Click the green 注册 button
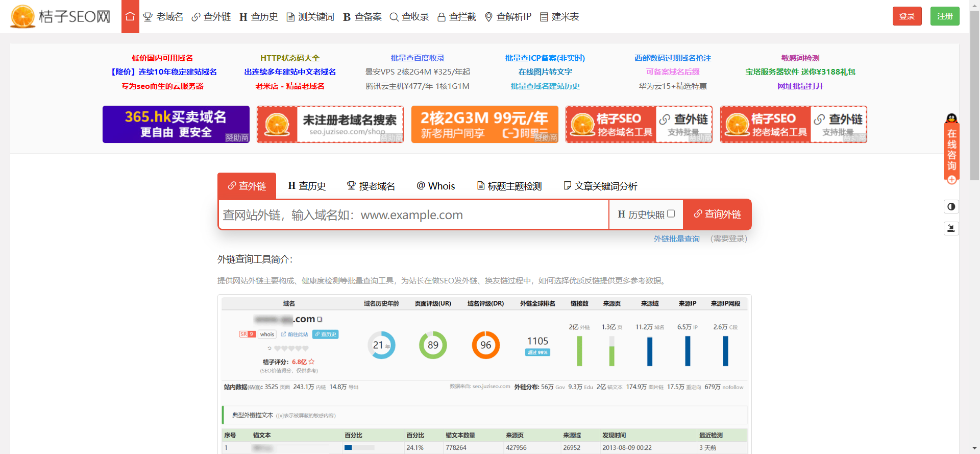The height and width of the screenshot is (454, 980). click(945, 16)
